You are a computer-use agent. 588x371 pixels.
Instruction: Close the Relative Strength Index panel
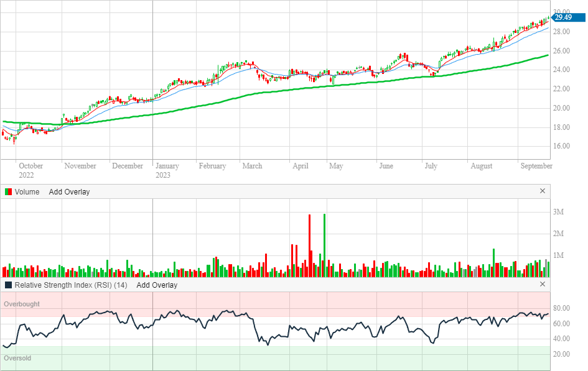pos(542,285)
